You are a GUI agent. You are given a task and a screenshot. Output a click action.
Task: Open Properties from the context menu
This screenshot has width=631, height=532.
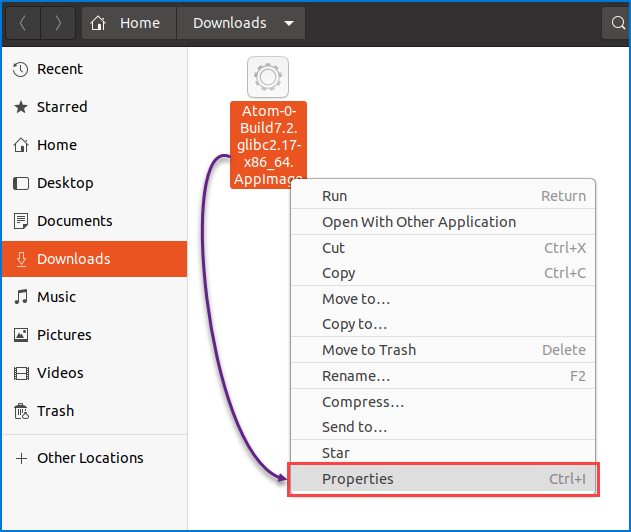click(x=443, y=479)
